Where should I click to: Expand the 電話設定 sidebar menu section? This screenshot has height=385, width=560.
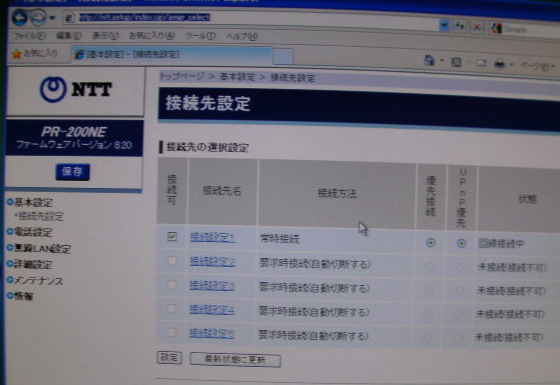click(x=30, y=232)
